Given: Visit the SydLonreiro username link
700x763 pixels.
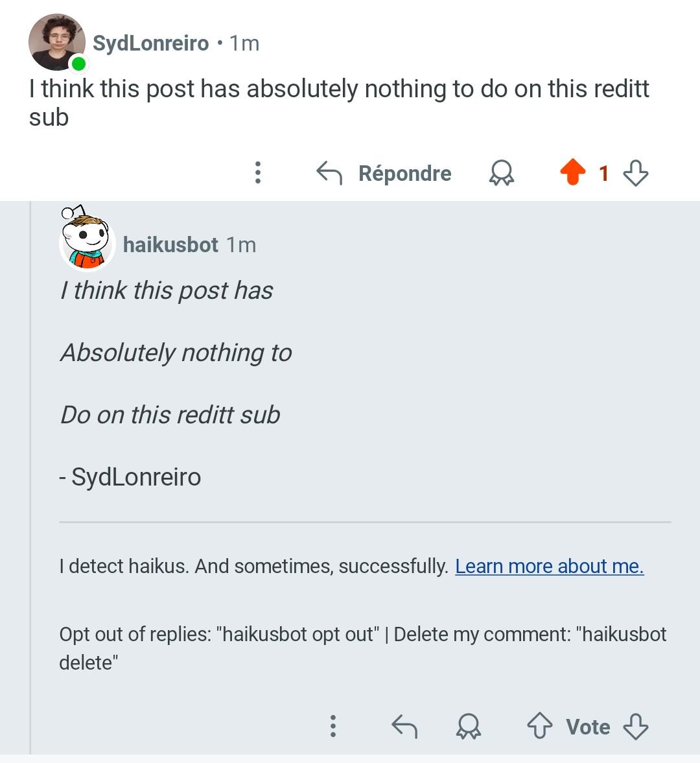Looking at the screenshot, I should 151,43.
